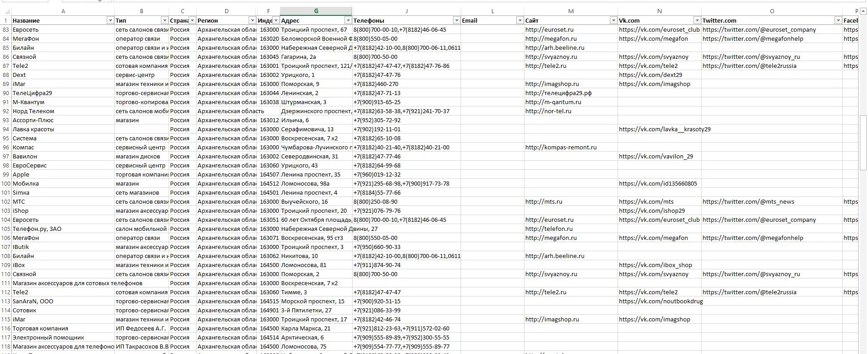868x354 pixels.
Task: Open the Vk.com column filter dropdown
Action: pos(697,20)
